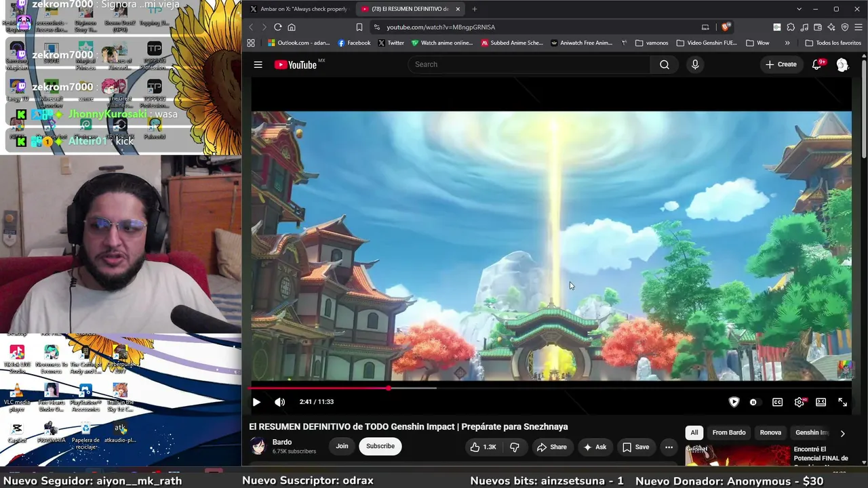This screenshot has width=868, height=488.
Task: Open the YouTube account avatar menu
Action: (x=842, y=64)
